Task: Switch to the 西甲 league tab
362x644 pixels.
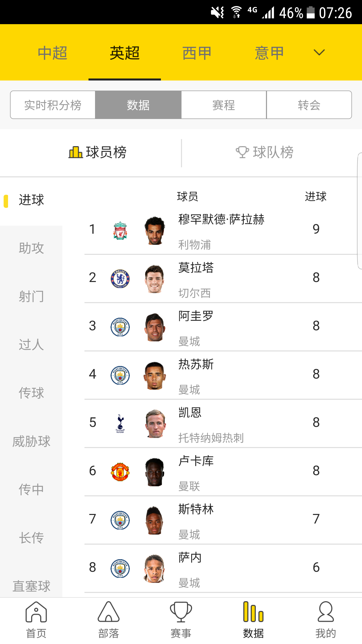Action: coord(197,53)
